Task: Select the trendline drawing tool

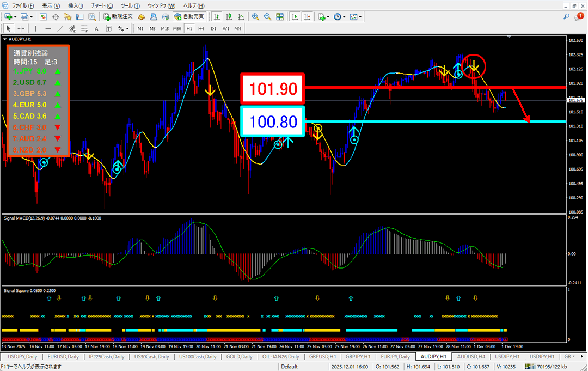Action: click(60, 28)
